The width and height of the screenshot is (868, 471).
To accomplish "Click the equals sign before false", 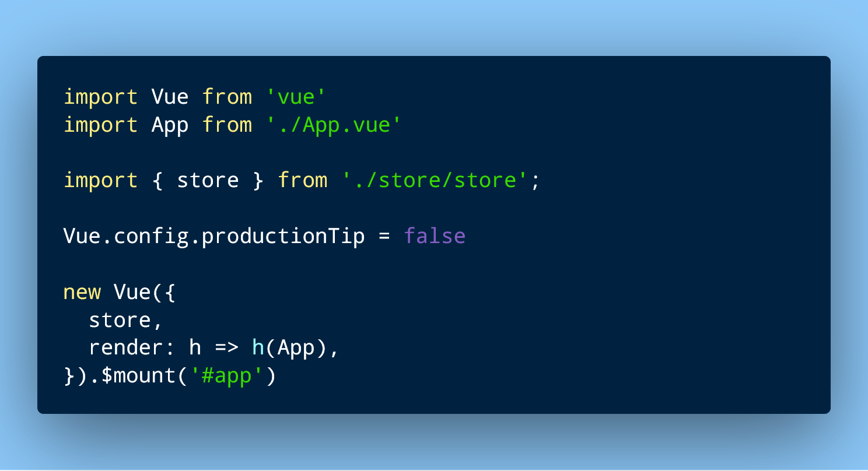I will [384, 237].
